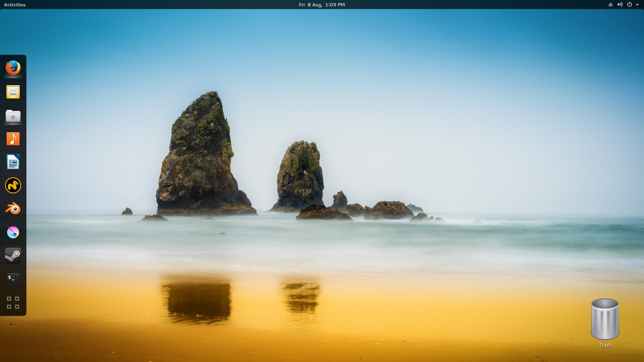Image resolution: width=644 pixels, height=362 pixels.
Task: Open the color wheel paintbrush app
Action: pos(13,232)
